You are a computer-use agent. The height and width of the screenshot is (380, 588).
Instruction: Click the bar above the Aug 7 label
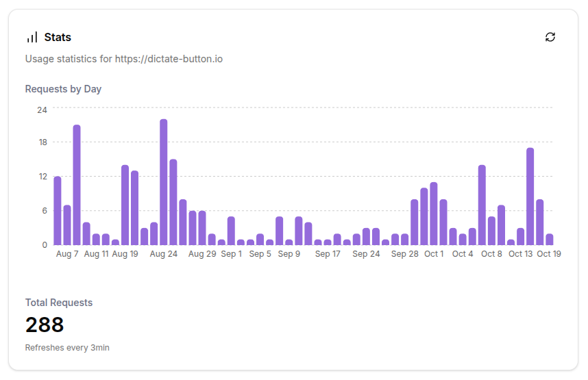(x=67, y=225)
